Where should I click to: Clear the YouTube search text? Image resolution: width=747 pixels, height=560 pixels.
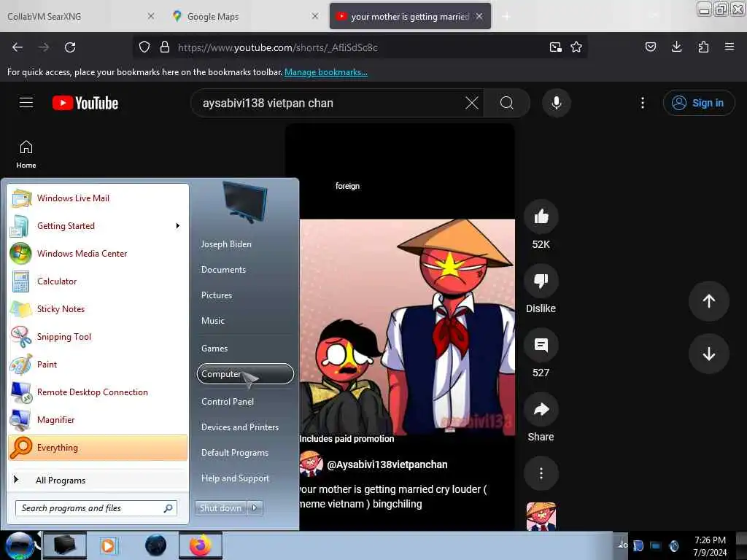coord(472,103)
